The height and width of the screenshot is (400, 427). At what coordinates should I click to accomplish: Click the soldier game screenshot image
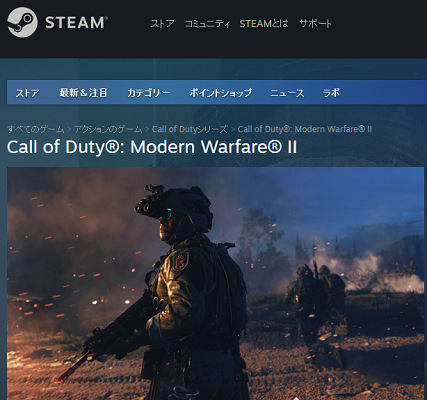[x=215, y=283]
